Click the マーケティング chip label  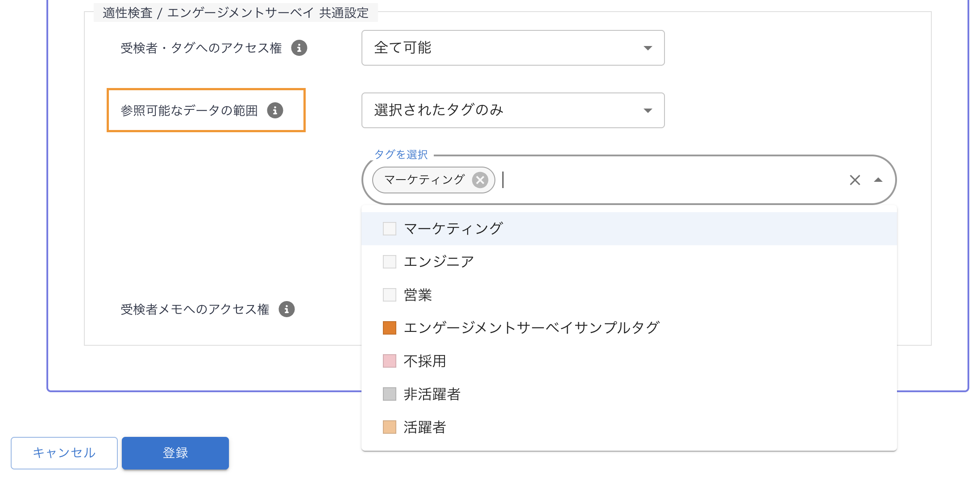coord(424,180)
